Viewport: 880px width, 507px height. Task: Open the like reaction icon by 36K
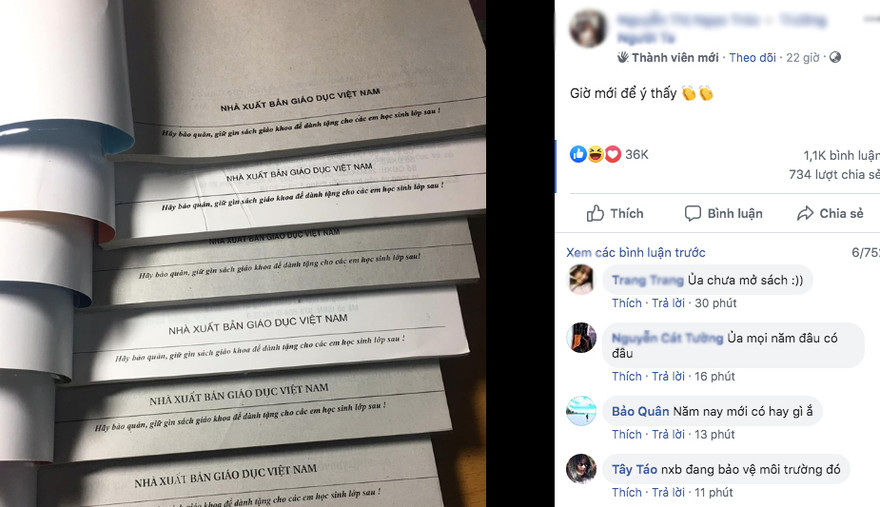click(x=578, y=154)
